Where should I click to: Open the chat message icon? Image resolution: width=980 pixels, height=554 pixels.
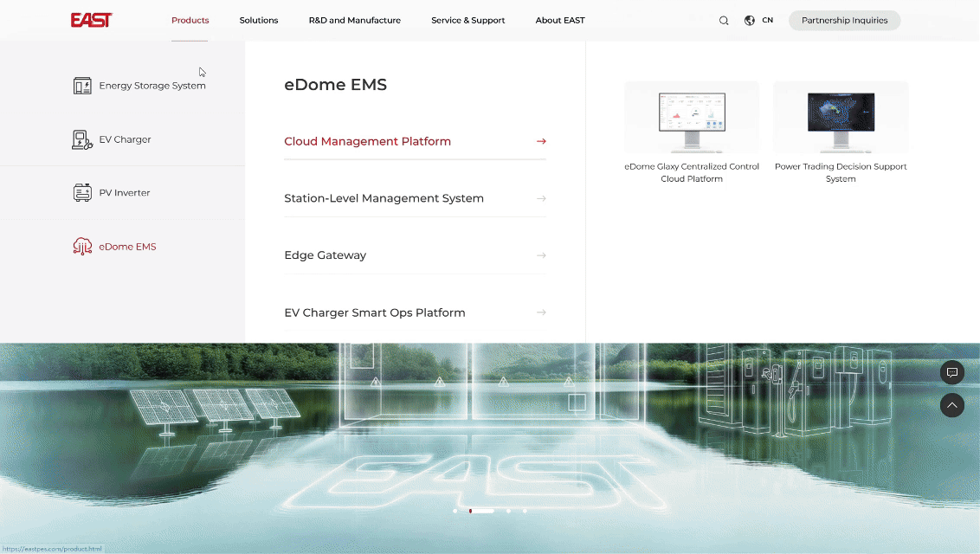(952, 372)
